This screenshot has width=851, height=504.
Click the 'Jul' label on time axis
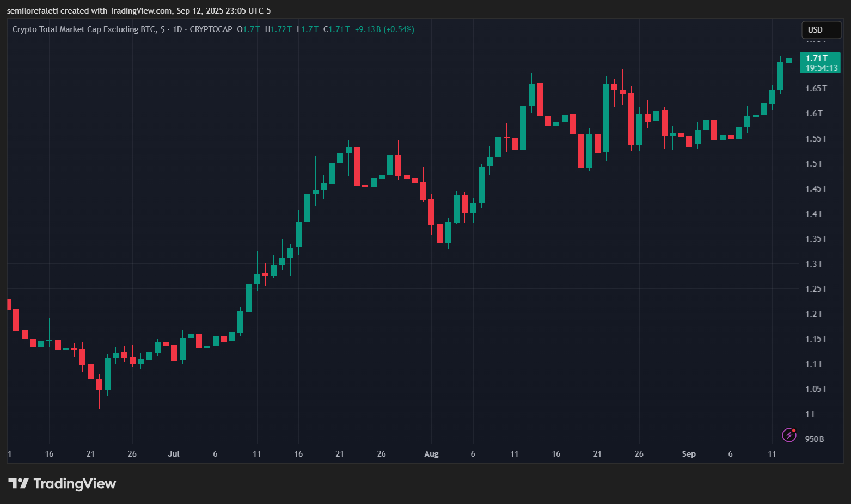pos(174,453)
